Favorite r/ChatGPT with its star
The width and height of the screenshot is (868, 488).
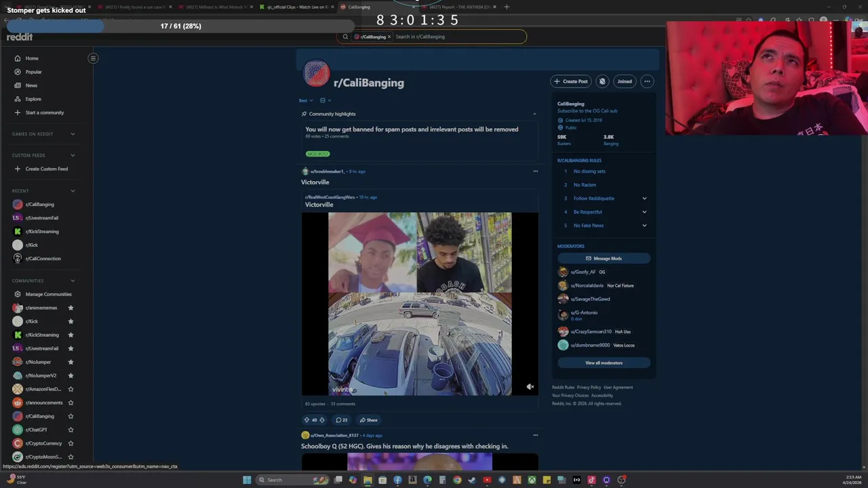pos(71,430)
